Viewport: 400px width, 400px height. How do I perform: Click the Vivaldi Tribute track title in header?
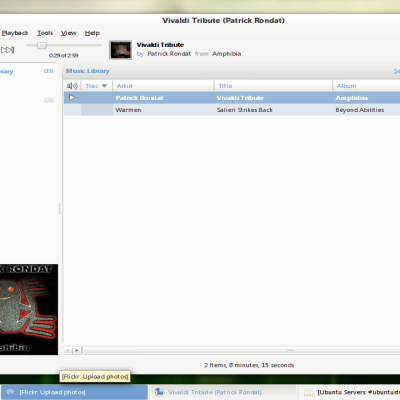[x=160, y=45]
